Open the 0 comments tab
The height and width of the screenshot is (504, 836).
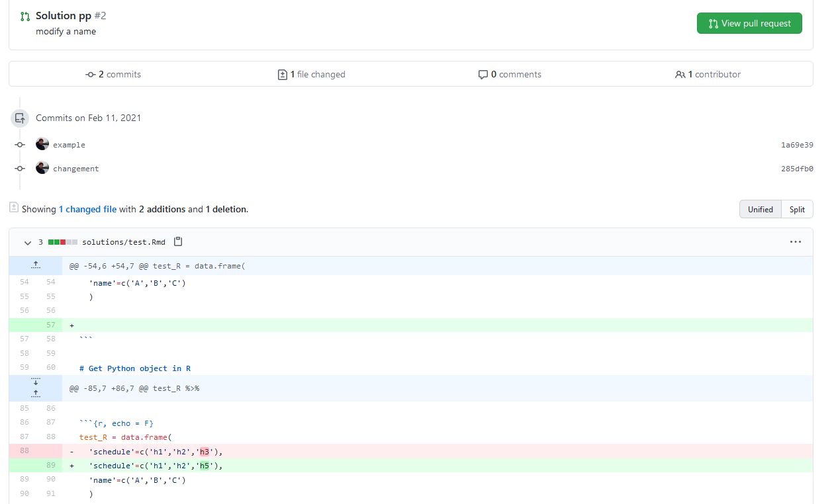(509, 75)
